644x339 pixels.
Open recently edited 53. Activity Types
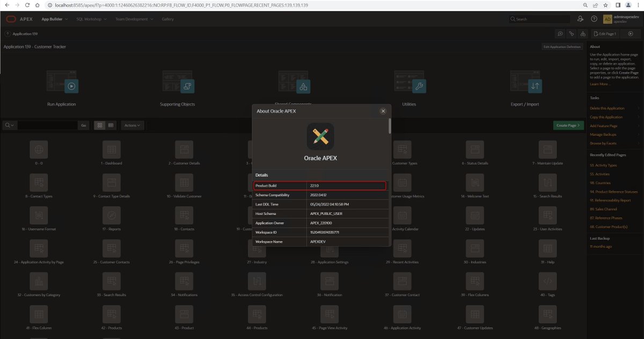pos(603,165)
